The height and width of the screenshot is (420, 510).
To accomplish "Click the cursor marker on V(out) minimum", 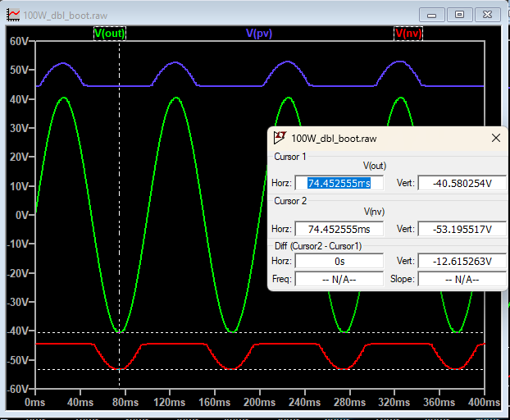I will (120, 332).
